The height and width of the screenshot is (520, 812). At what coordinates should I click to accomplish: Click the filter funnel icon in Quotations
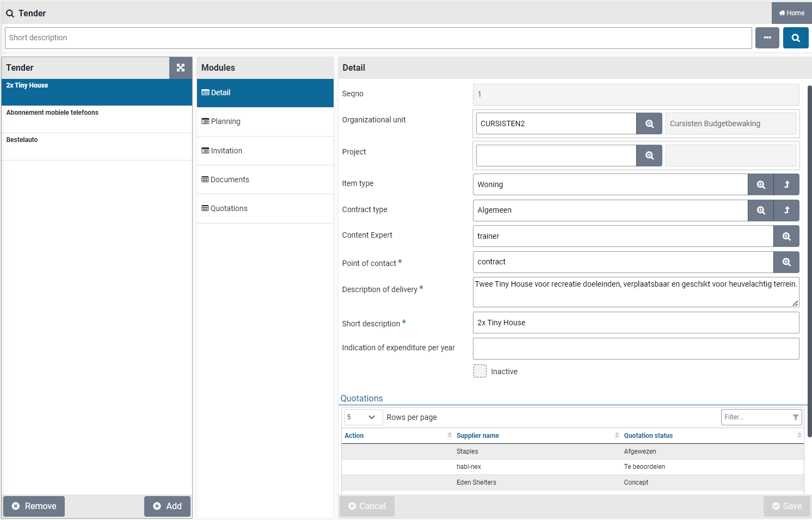(x=796, y=417)
